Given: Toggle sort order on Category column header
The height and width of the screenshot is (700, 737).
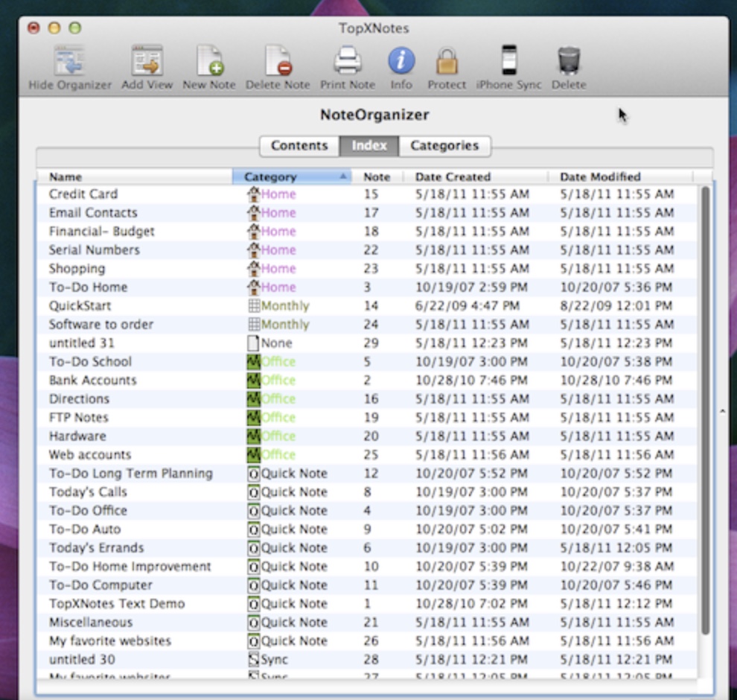Looking at the screenshot, I should click(290, 177).
